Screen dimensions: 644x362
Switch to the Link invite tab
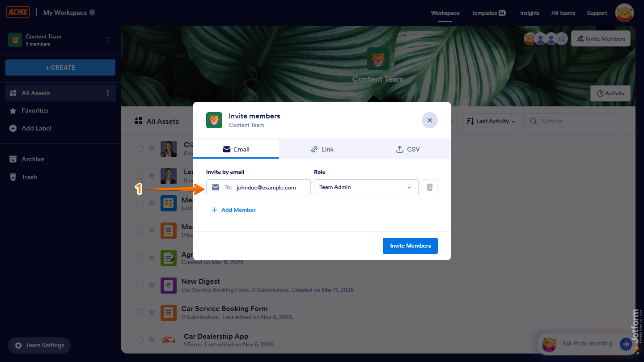322,149
